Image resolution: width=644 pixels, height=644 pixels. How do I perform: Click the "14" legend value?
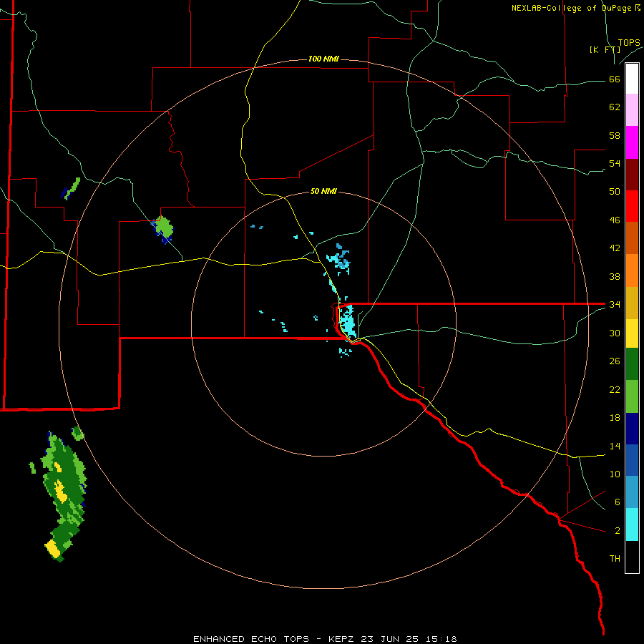pyautogui.click(x=615, y=446)
